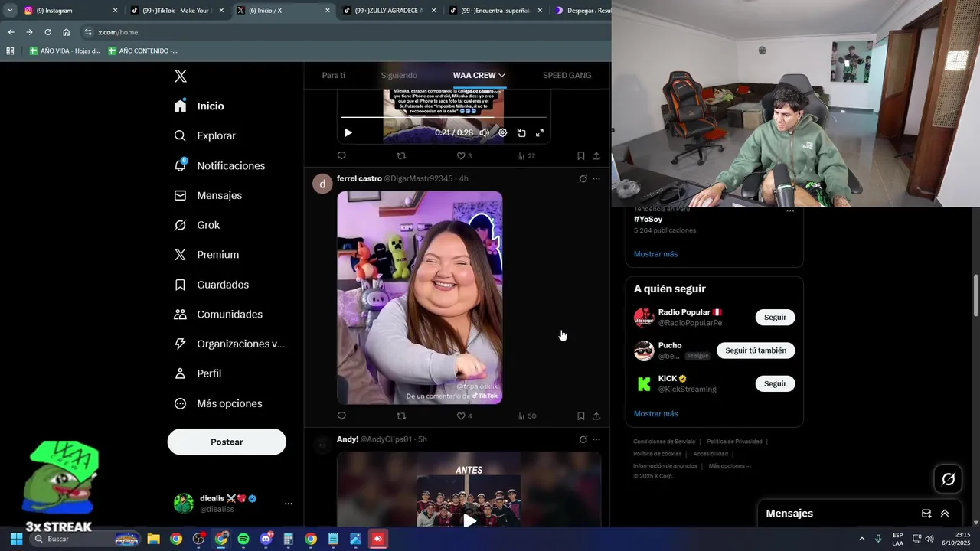980x551 pixels.
Task: Open video settings gear
Action: point(502,132)
